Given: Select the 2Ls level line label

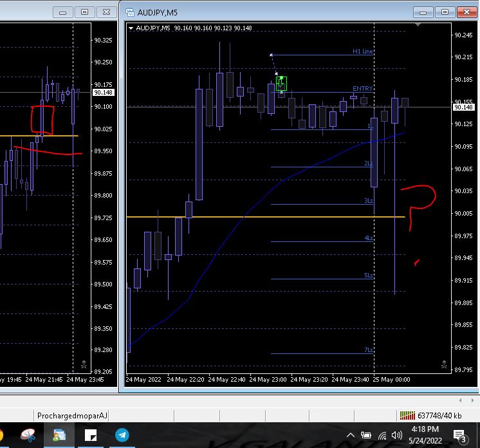Looking at the screenshot, I should click(x=368, y=163).
